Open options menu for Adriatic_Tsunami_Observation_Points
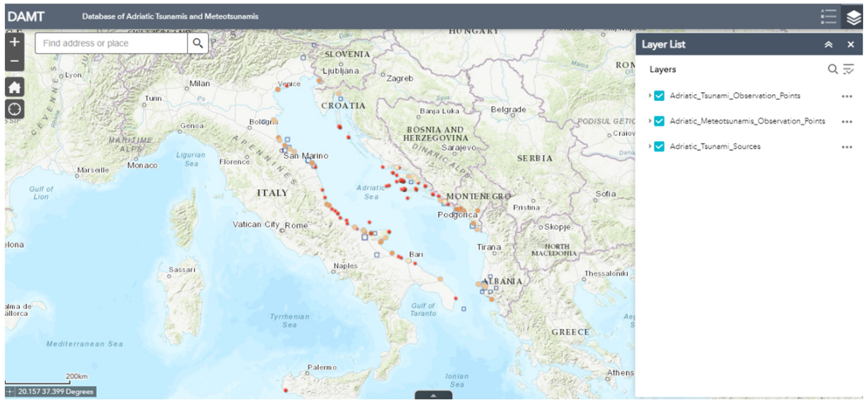 tap(846, 97)
